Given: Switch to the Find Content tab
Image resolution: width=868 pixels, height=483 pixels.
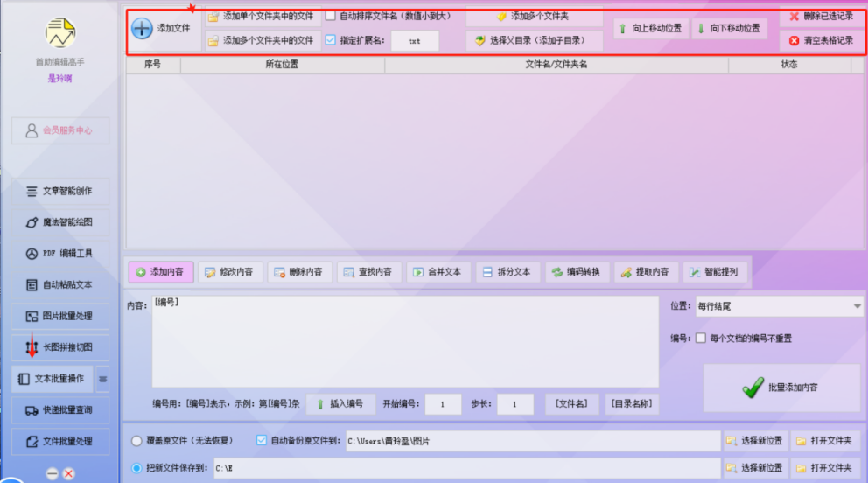Looking at the screenshot, I should click(369, 272).
